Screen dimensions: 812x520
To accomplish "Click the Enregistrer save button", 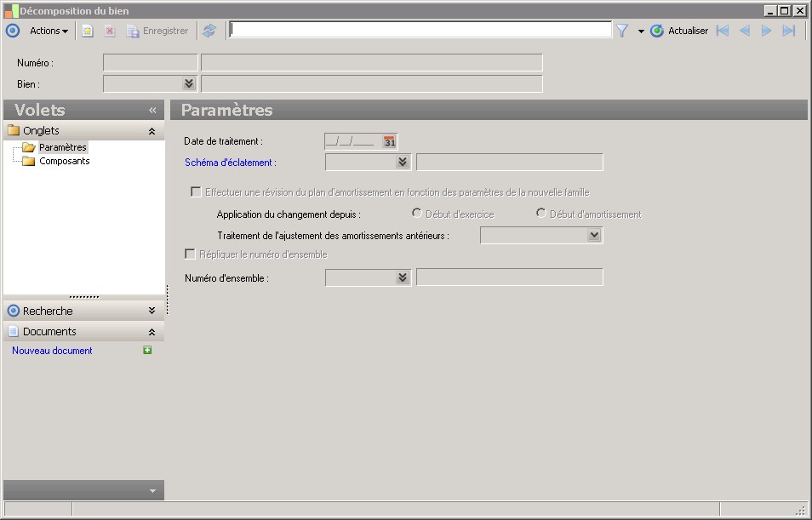I will click(157, 31).
